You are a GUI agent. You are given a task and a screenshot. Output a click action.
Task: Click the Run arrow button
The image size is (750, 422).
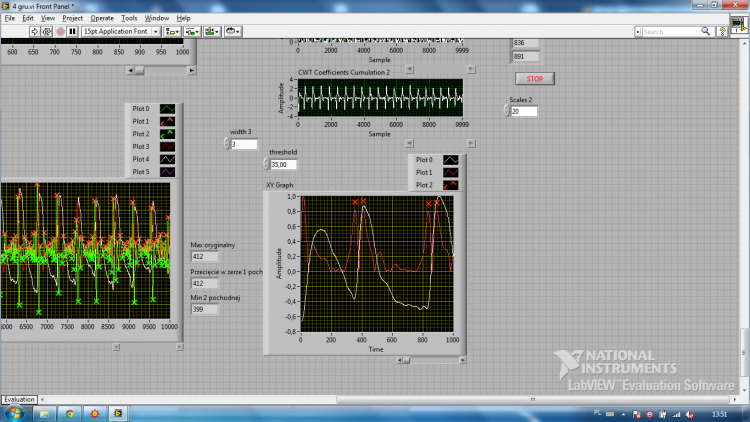(34, 32)
